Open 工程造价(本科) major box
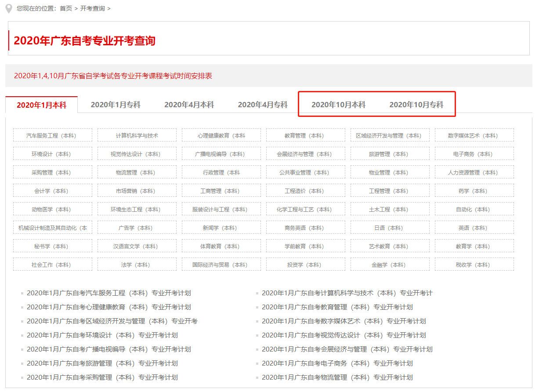This screenshot has height=392, width=539. (x=306, y=191)
